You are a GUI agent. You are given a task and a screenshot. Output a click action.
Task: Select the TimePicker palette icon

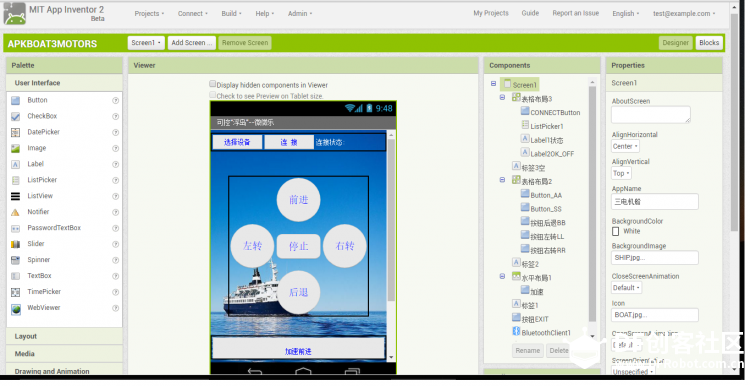pos(15,292)
